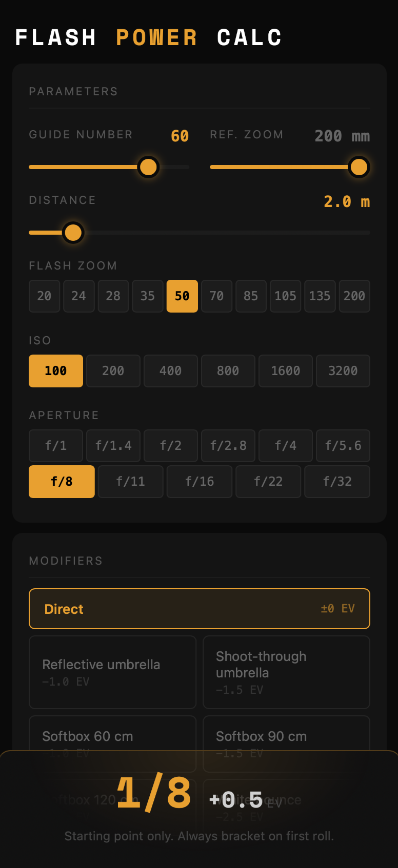Select the f/32 aperture button

[337, 482]
